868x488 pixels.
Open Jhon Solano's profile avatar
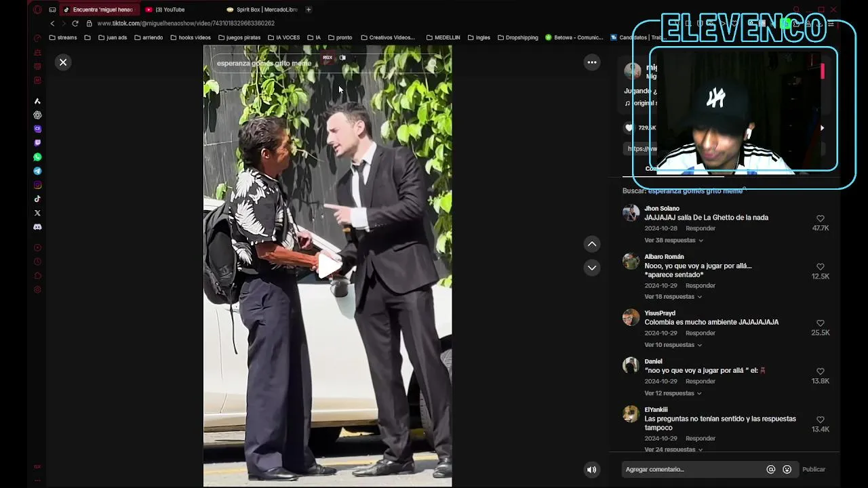(631, 213)
